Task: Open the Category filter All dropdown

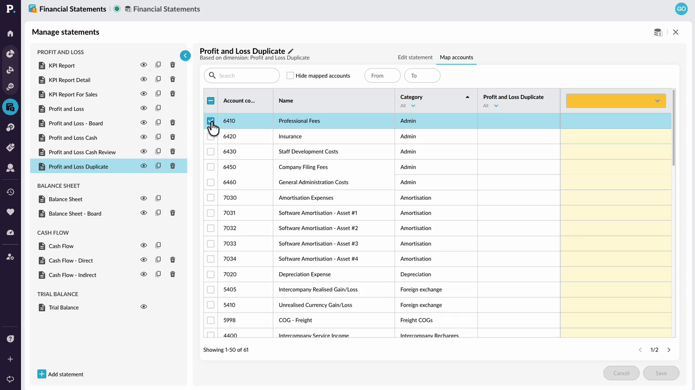Action: (408, 106)
